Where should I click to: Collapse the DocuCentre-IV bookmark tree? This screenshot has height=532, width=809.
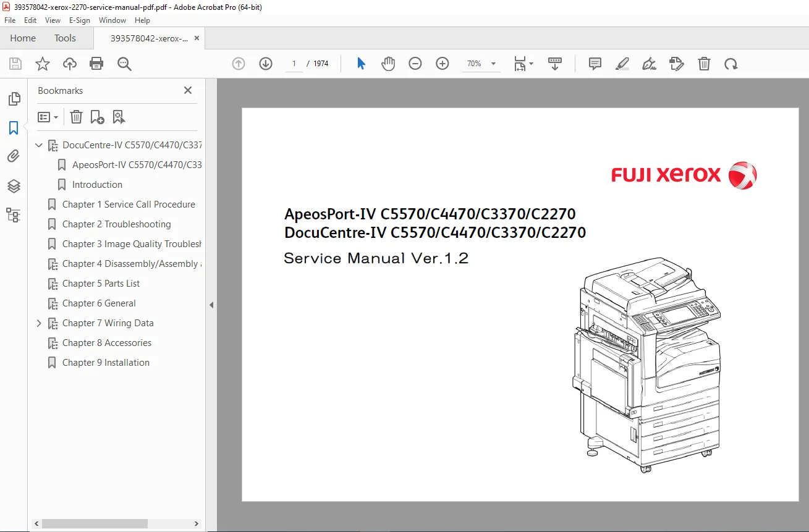click(x=39, y=145)
